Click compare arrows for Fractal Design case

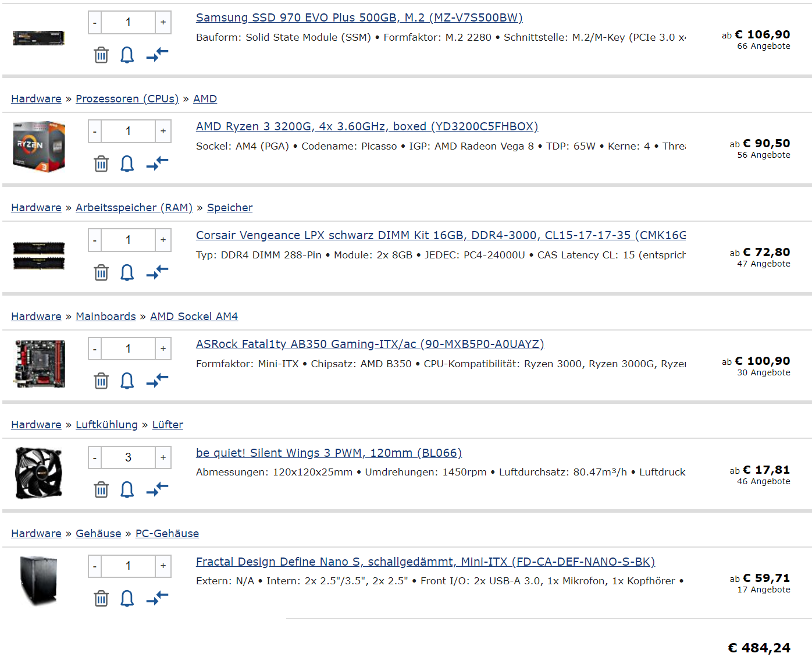157,598
